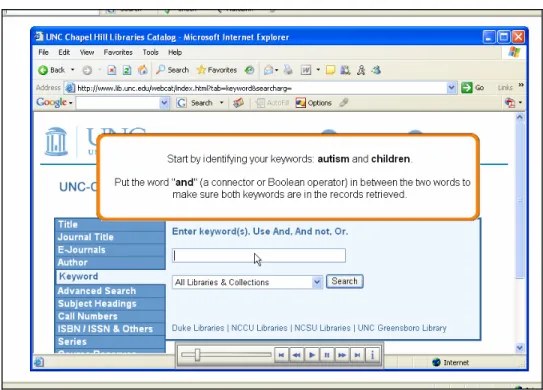The width and height of the screenshot is (543, 390).
Task: Open the Duke Libraries link
Action: [198, 328]
